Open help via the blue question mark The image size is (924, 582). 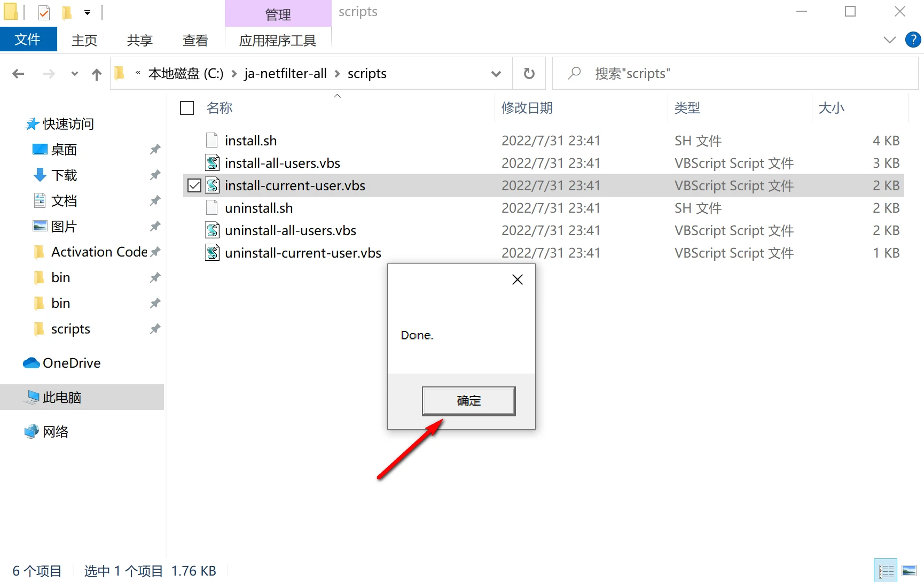[x=913, y=40]
